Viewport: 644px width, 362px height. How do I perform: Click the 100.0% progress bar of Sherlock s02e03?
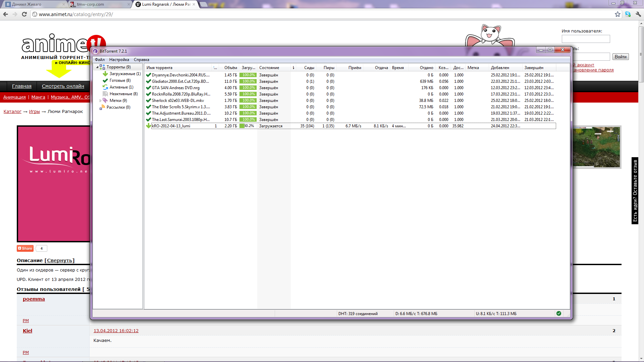tap(248, 101)
